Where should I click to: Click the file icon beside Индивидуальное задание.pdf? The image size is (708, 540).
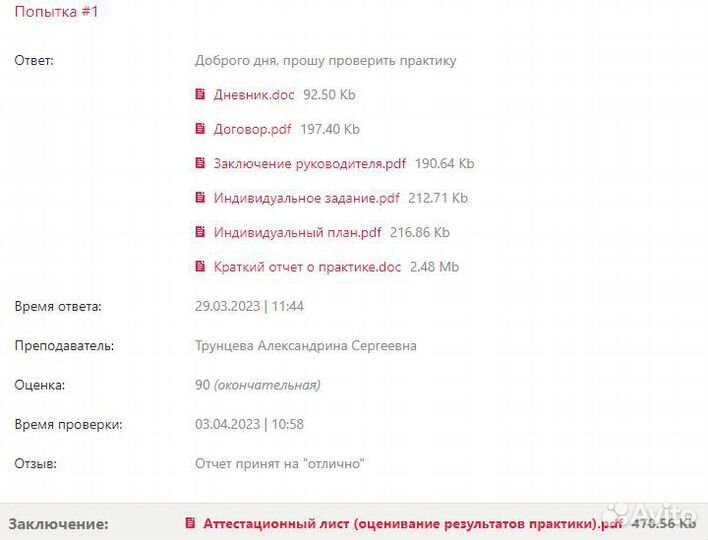click(x=200, y=197)
